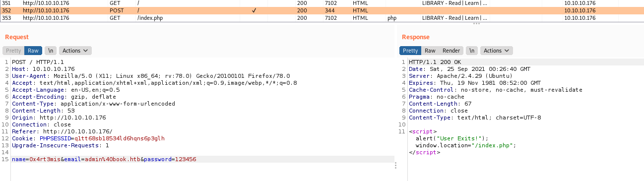Click the response Content-Type charset line

pyautogui.click(x=475, y=118)
